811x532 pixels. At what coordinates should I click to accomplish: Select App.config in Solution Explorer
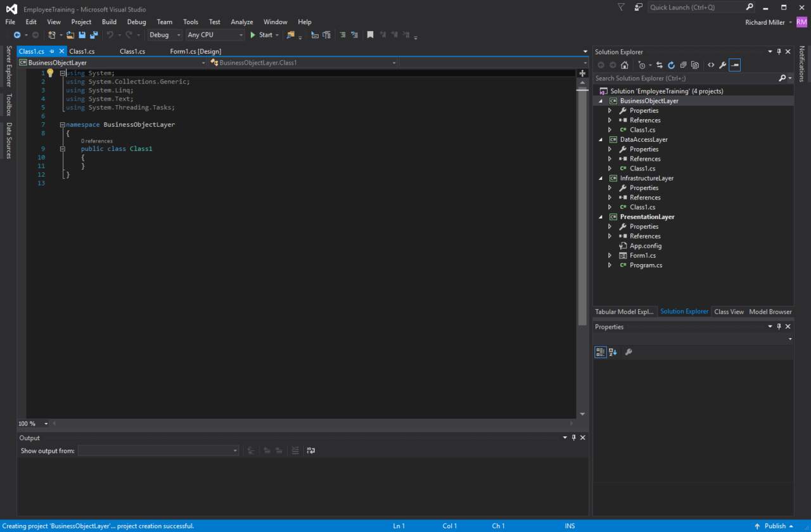(x=646, y=246)
